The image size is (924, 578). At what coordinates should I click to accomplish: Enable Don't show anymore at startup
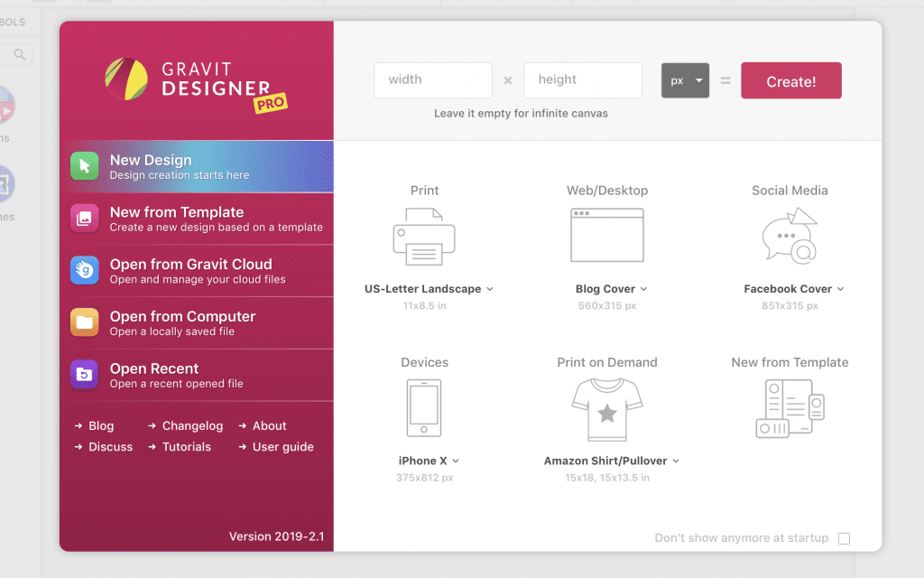(x=844, y=537)
